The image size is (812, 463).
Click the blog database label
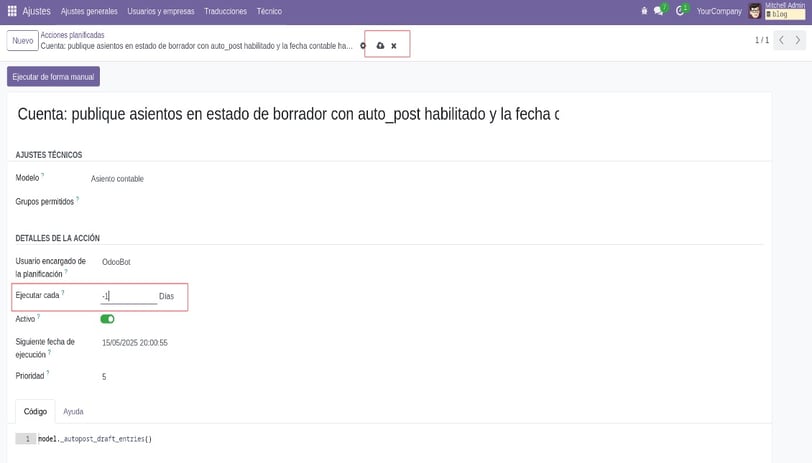coord(785,15)
